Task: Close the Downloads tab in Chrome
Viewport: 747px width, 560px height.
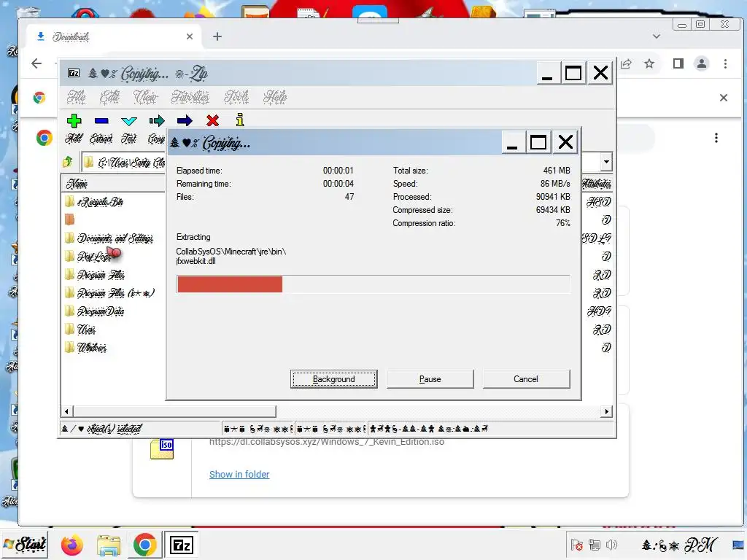Action: (190, 36)
